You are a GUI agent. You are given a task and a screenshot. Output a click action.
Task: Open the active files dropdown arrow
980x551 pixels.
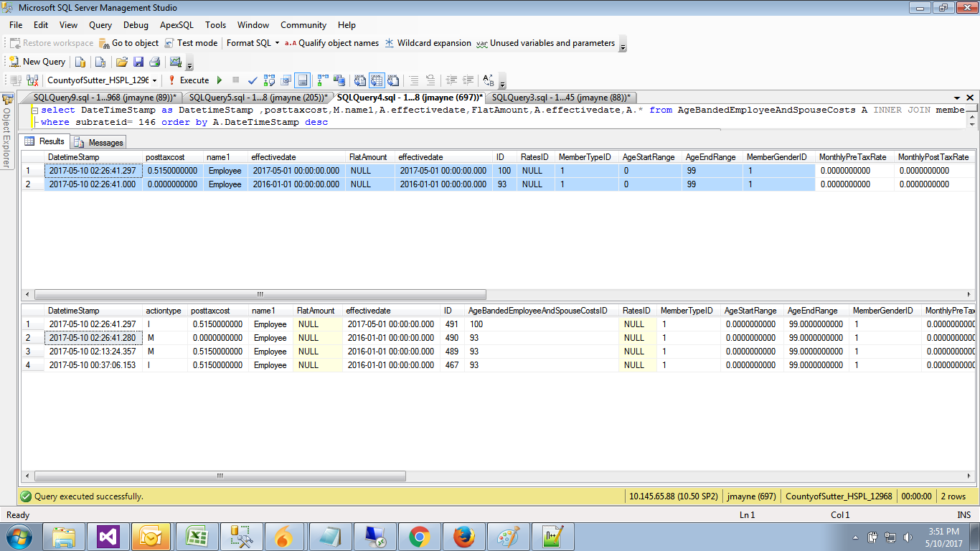957,98
